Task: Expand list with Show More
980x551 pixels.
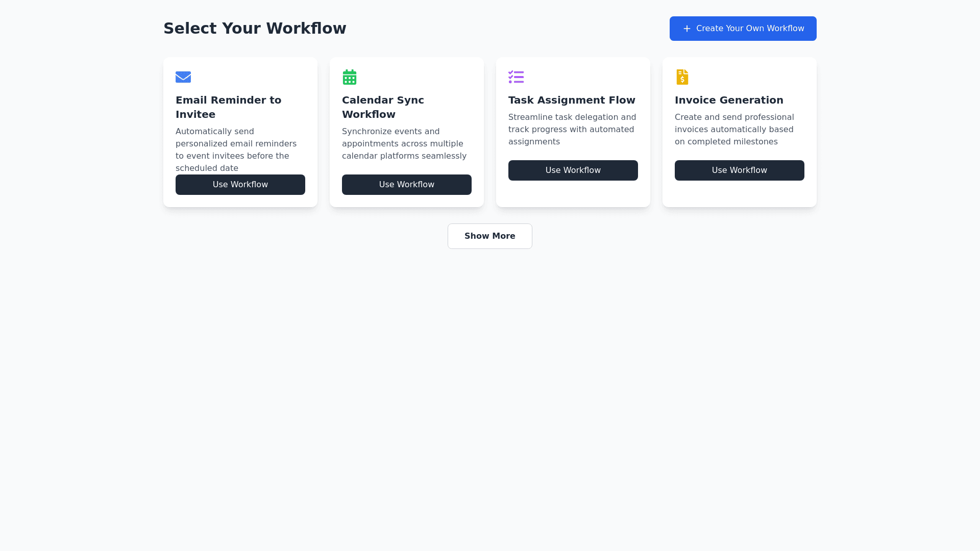Action: click(490, 236)
